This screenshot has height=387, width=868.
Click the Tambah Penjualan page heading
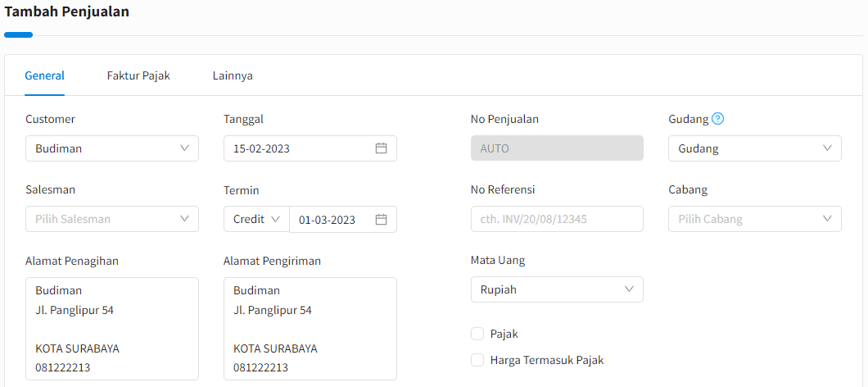[67, 11]
